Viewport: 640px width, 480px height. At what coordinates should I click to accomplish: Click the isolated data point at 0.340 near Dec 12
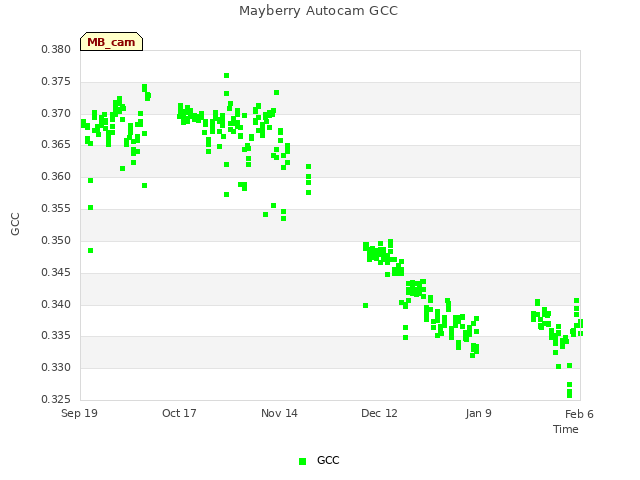[x=365, y=305]
